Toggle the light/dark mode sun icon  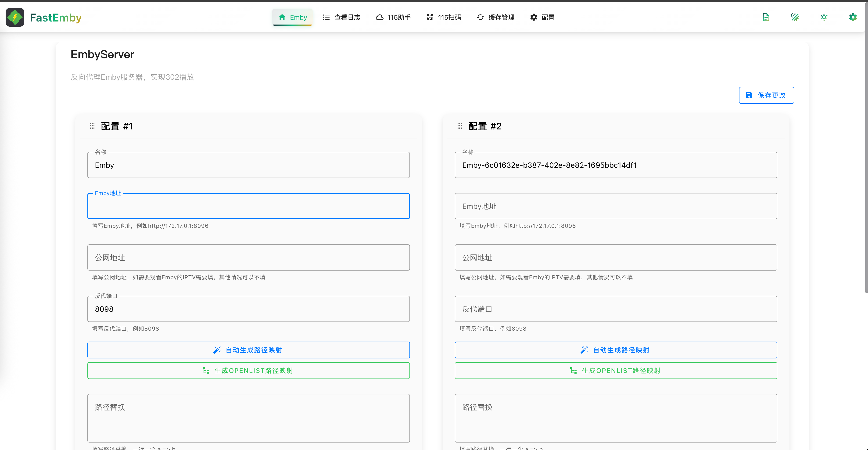click(824, 17)
